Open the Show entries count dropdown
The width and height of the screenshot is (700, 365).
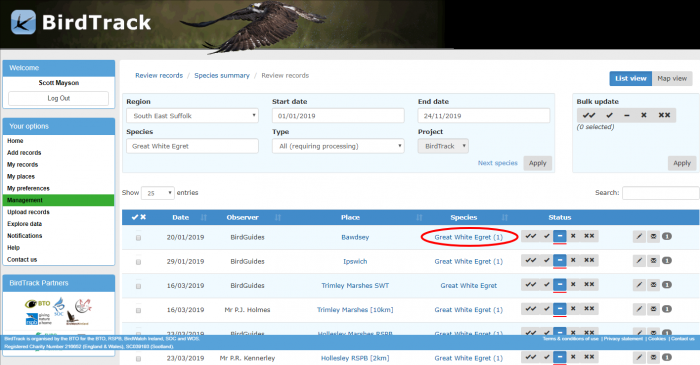pyautogui.click(x=158, y=193)
